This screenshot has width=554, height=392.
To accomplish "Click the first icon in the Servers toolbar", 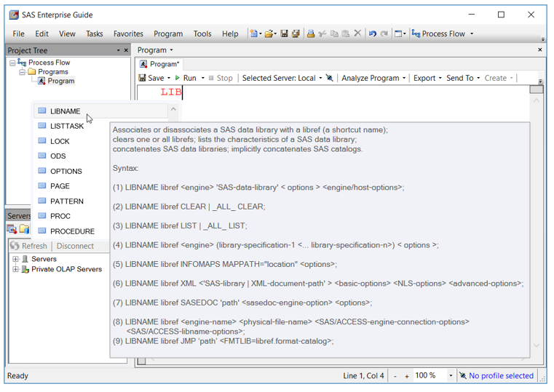I will (12, 229).
